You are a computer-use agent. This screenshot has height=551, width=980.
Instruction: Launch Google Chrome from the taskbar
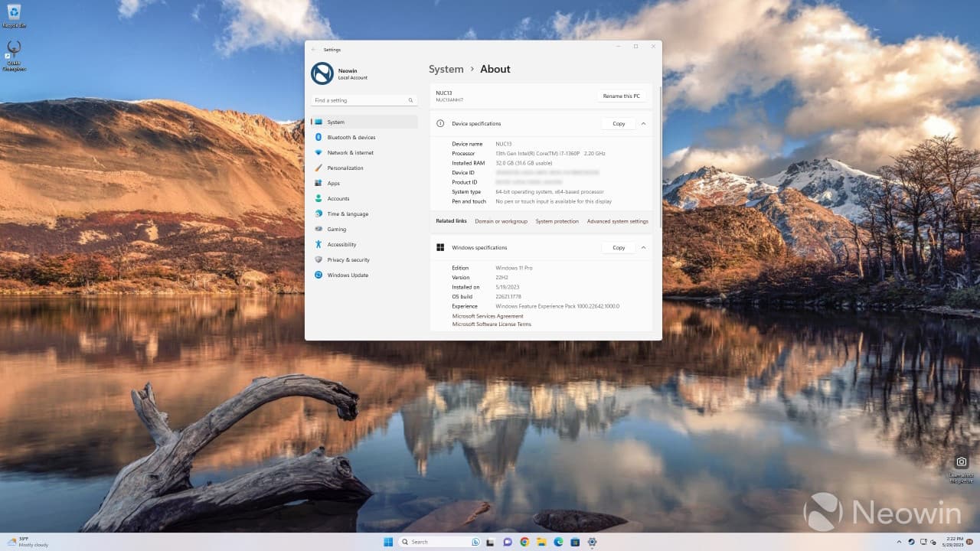coord(524,542)
